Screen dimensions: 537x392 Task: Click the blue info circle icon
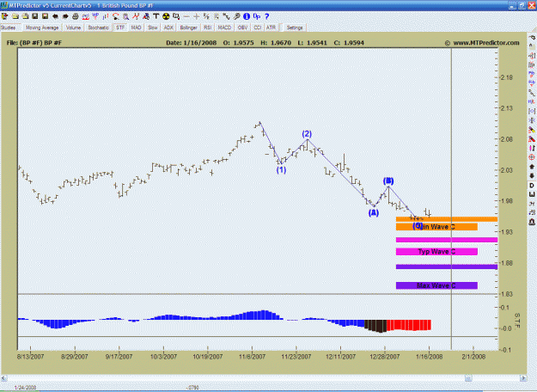247,16
